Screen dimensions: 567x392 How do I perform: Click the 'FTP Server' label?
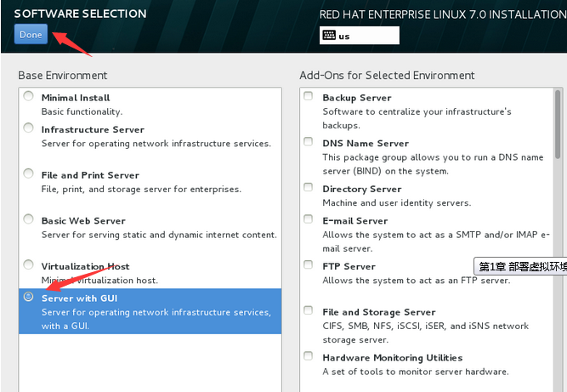click(349, 266)
